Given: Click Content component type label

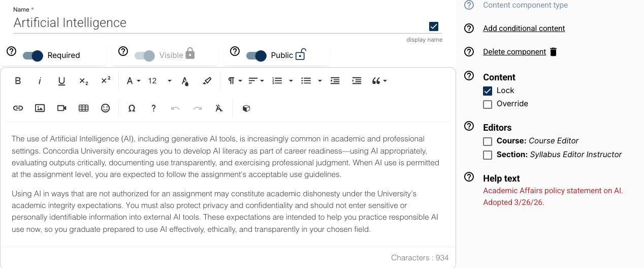Looking at the screenshot, I should pos(525,5).
